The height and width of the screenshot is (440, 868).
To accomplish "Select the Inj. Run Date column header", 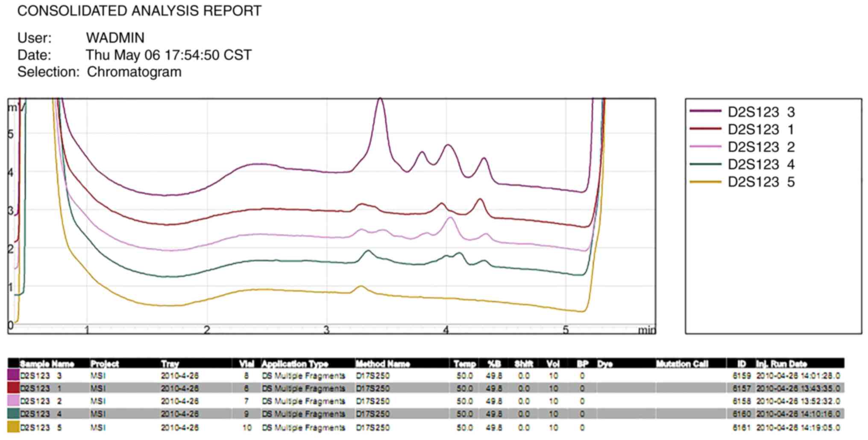I will tap(781, 364).
